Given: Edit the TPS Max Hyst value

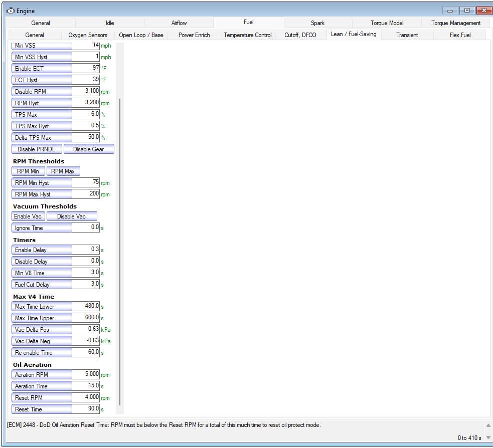Looking at the screenshot, I should pos(86,126).
